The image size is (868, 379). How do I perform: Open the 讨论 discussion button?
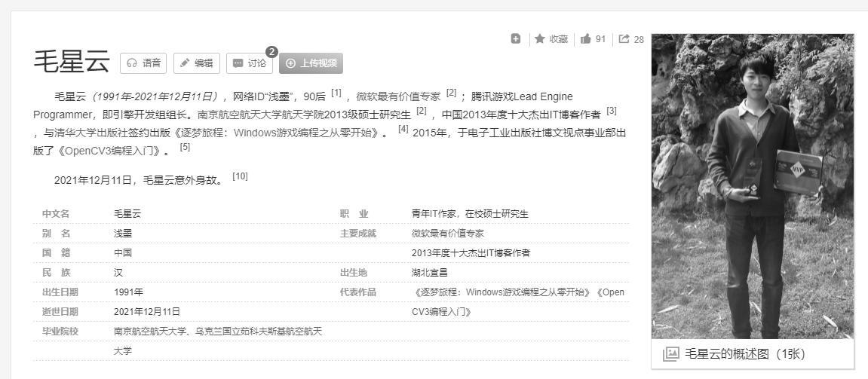click(x=249, y=63)
